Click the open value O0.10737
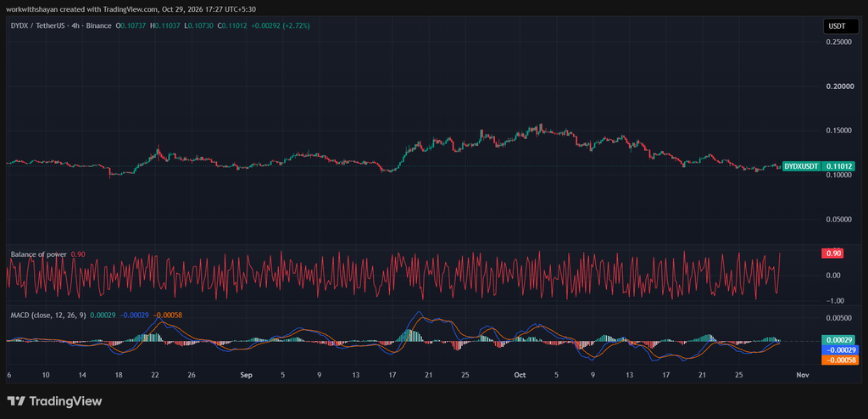 click(x=130, y=25)
